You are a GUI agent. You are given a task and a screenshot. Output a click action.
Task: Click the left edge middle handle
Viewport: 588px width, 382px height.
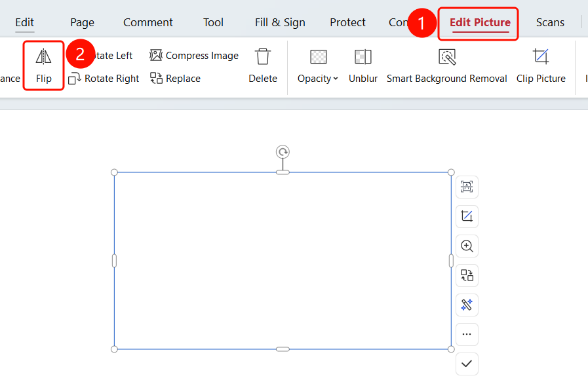tap(114, 261)
